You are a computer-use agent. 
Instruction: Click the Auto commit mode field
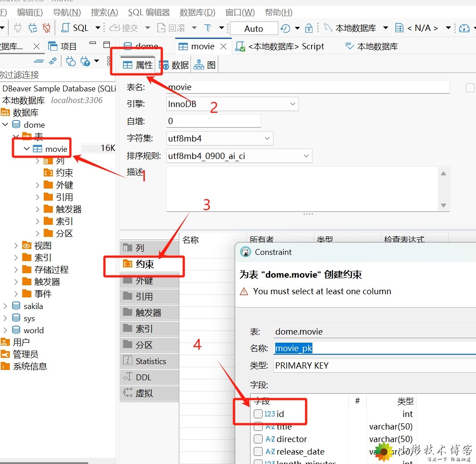254,29
